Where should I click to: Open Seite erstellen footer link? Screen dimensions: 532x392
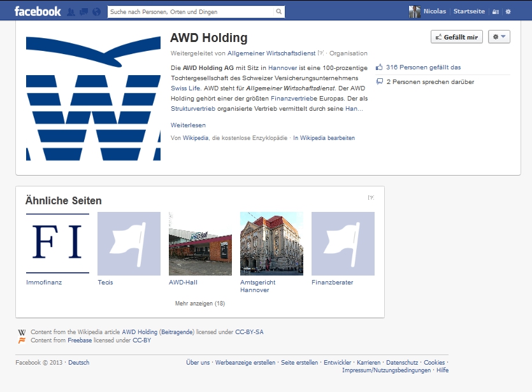[x=299, y=362]
